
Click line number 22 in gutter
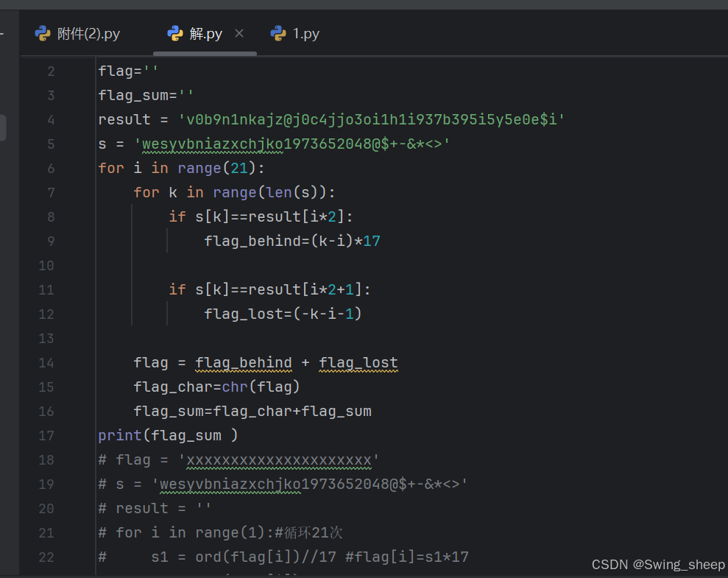click(x=46, y=557)
